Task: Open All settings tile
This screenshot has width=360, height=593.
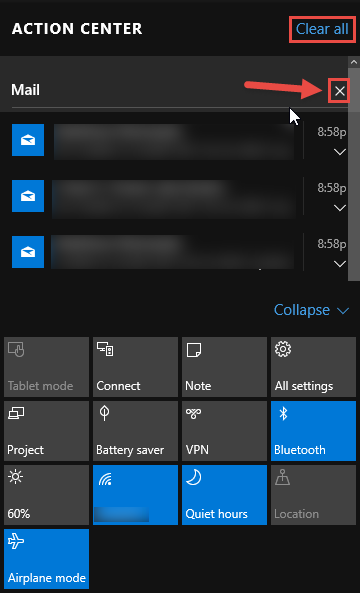Action: click(x=313, y=367)
